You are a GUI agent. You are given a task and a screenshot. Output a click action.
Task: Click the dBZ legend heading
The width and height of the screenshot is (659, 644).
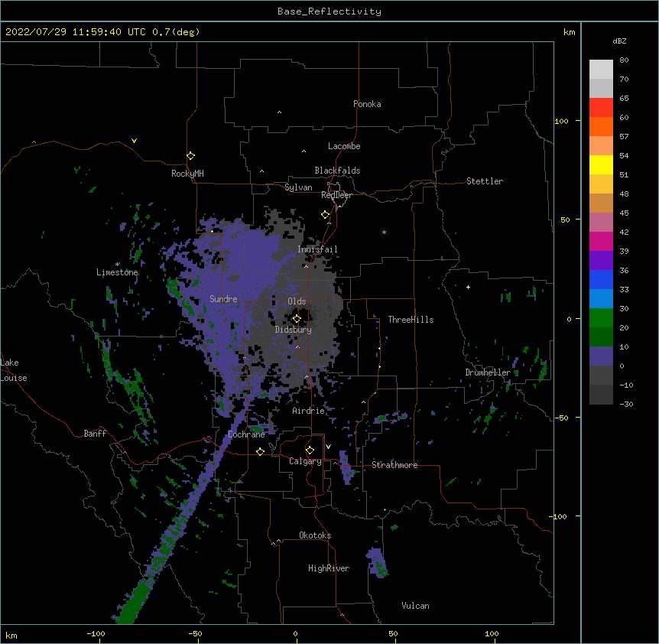pyautogui.click(x=619, y=41)
